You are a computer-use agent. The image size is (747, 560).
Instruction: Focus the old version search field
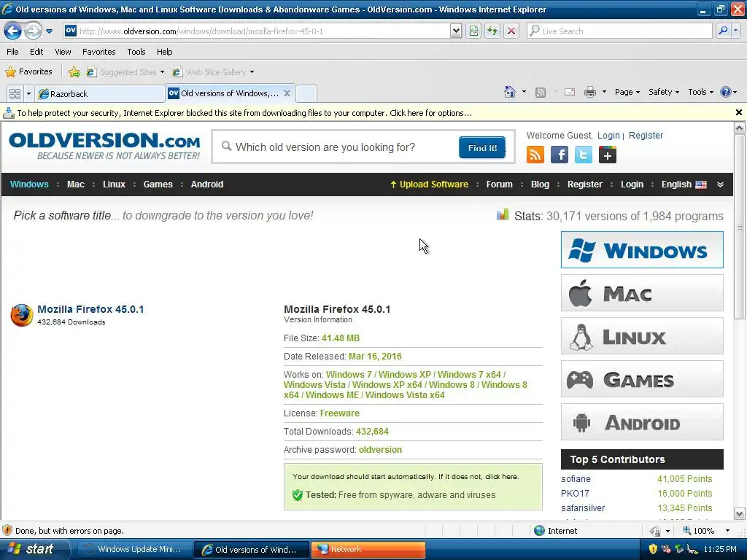pyautogui.click(x=336, y=147)
